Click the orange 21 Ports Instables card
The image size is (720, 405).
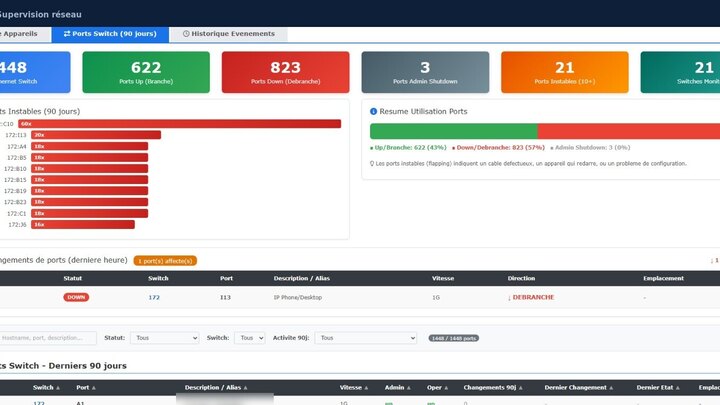pos(565,72)
